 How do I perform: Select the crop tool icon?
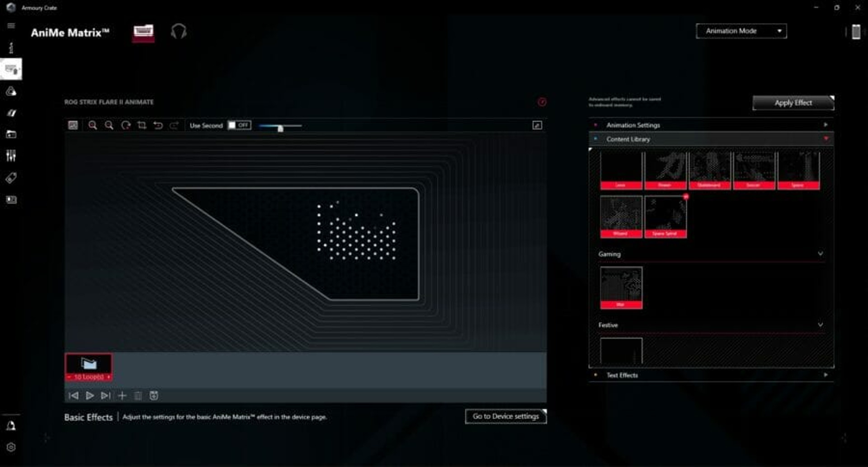pos(142,125)
